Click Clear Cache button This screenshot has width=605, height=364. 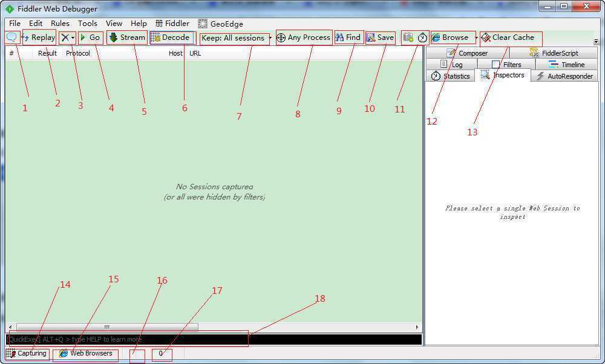[x=508, y=37]
